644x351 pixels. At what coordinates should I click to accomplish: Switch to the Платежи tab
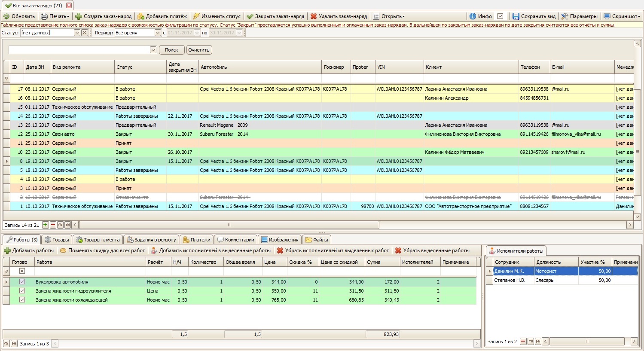point(196,240)
